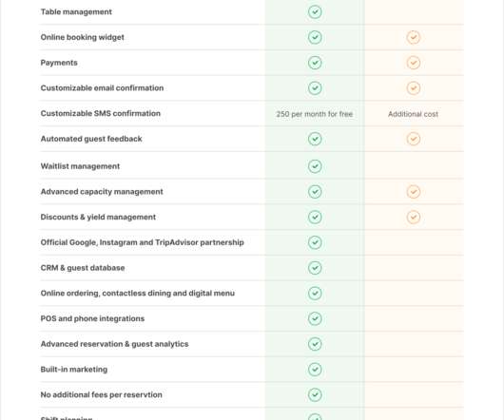Select '250 per month for free' text
The image size is (504, 420).
click(x=315, y=114)
